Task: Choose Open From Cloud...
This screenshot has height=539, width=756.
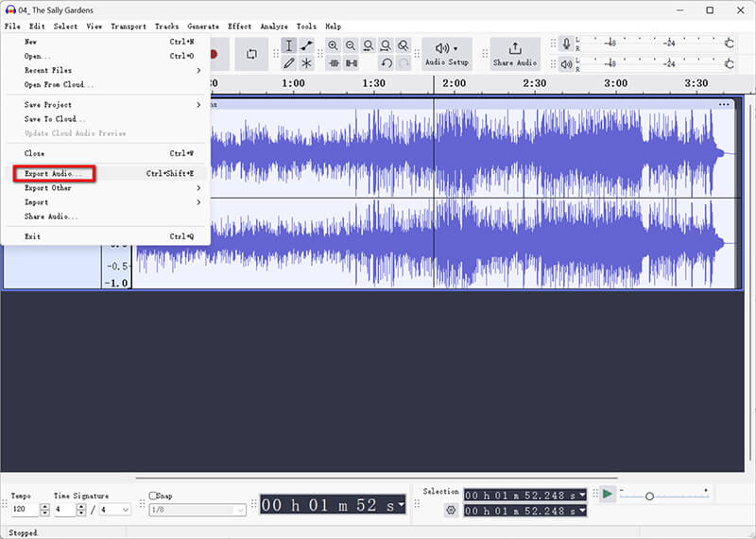Action: (x=111, y=84)
